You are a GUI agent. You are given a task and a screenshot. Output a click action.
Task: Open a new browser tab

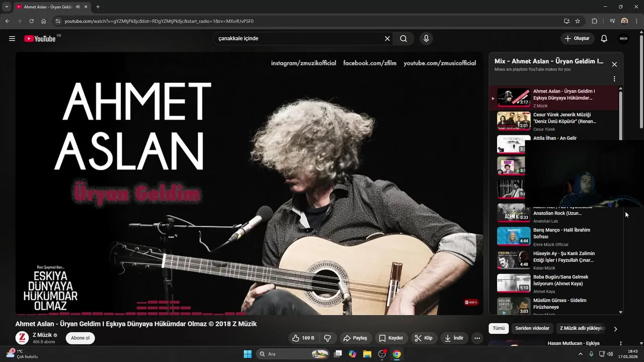point(98,7)
